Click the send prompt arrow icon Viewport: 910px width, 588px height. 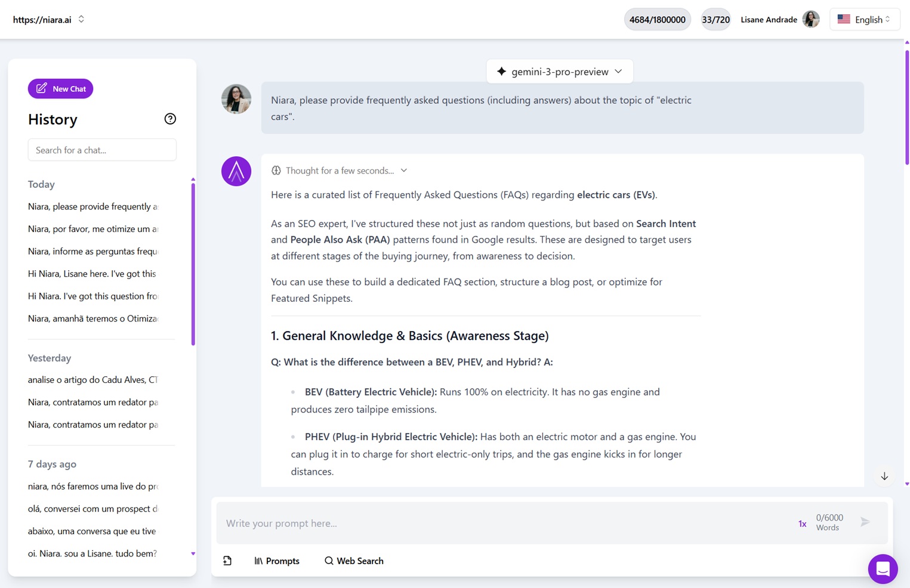point(865,522)
